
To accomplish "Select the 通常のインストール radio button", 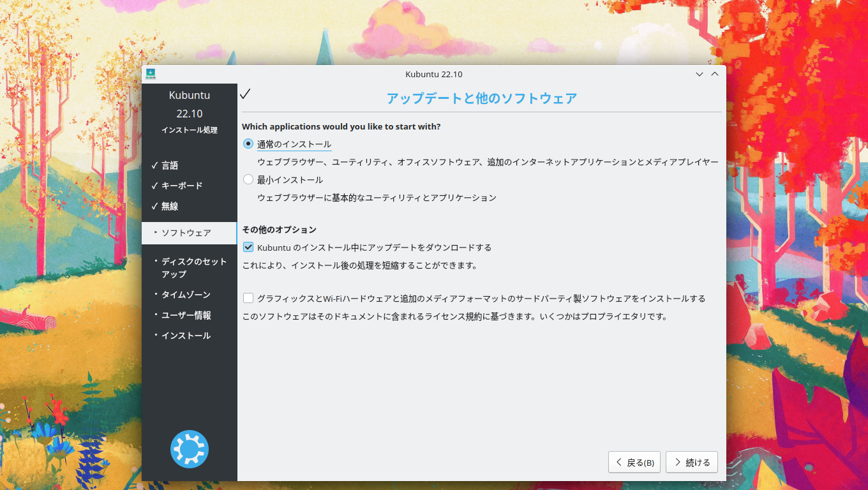I will pyautogui.click(x=248, y=144).
